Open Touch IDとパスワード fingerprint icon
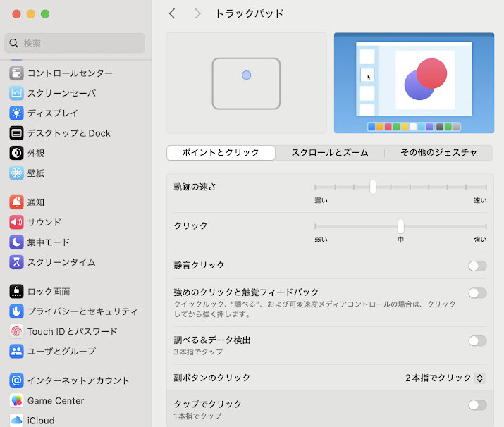Image resolution: width=504 pixels, height=427 pixels. [17, 331]
